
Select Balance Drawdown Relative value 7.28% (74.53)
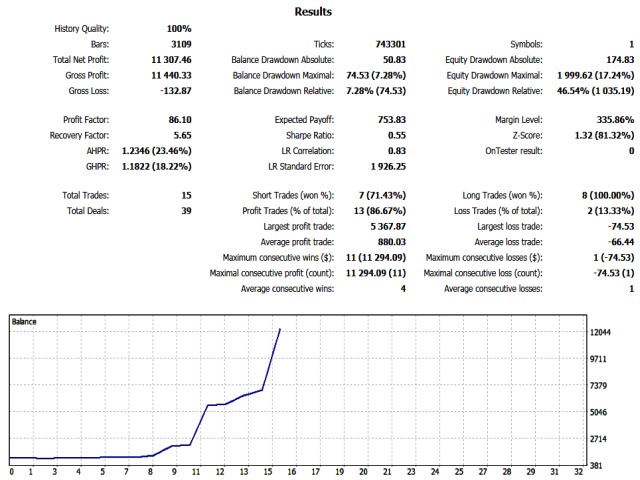click(x=376, y=91)
